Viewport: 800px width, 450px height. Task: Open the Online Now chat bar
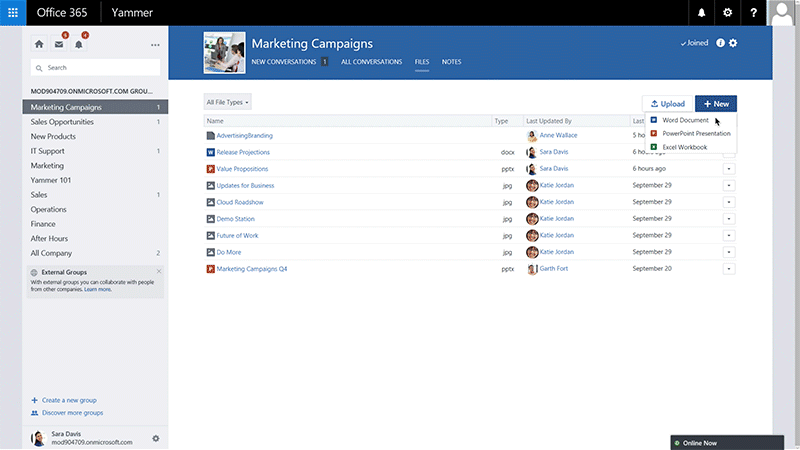coord(727,442)
